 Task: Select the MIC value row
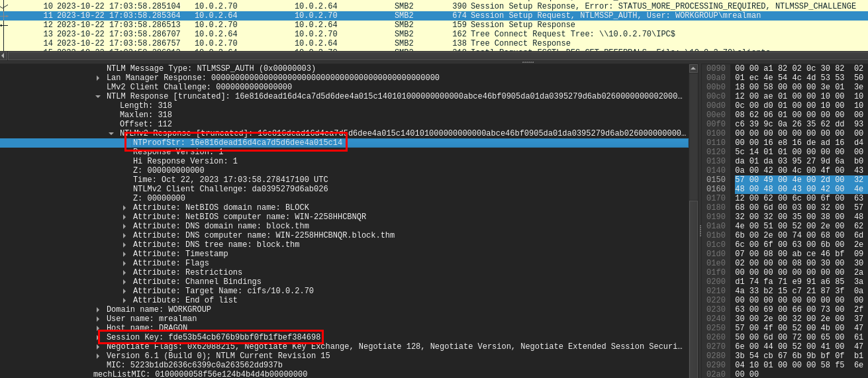tap(344, 365)
